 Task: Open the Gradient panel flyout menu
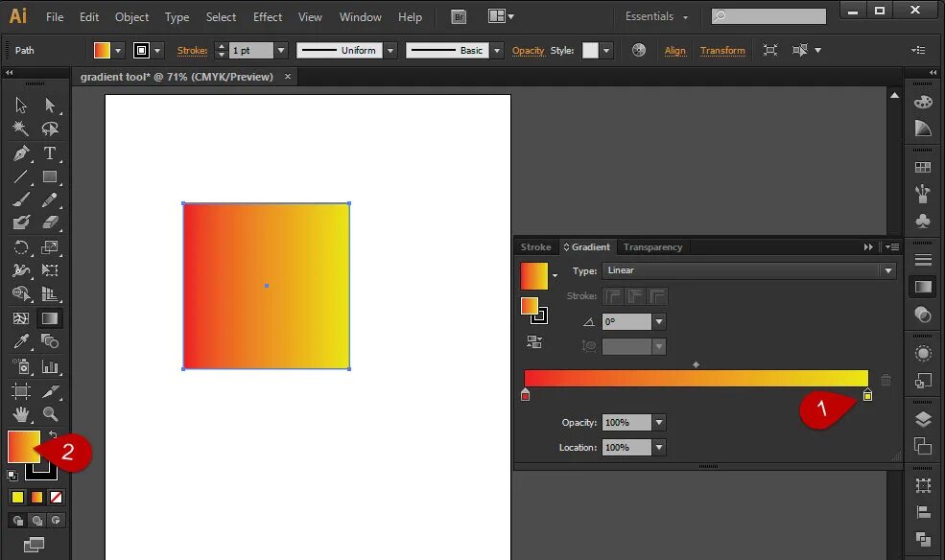point(892,246)
